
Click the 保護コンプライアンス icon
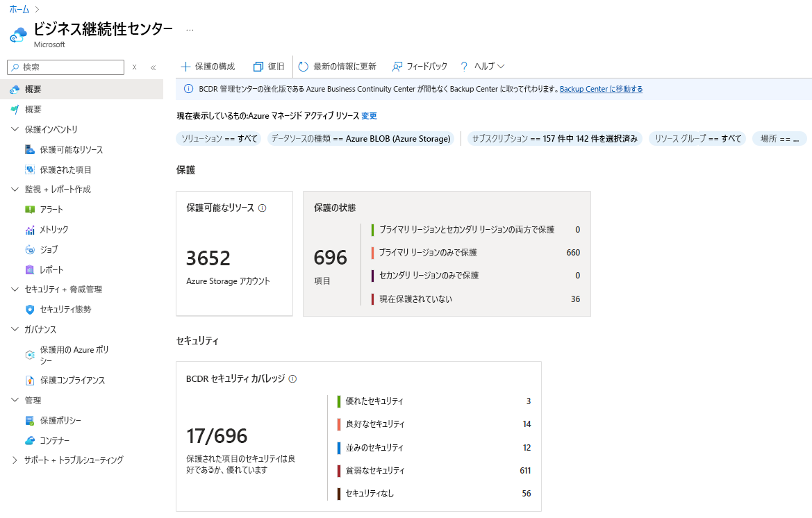click(30, 381)
